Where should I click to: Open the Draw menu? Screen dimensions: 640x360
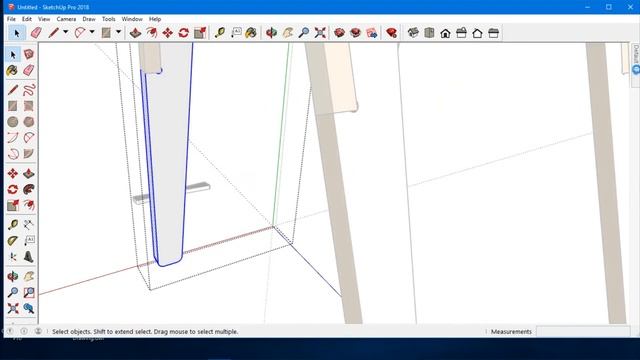point(89,19)
